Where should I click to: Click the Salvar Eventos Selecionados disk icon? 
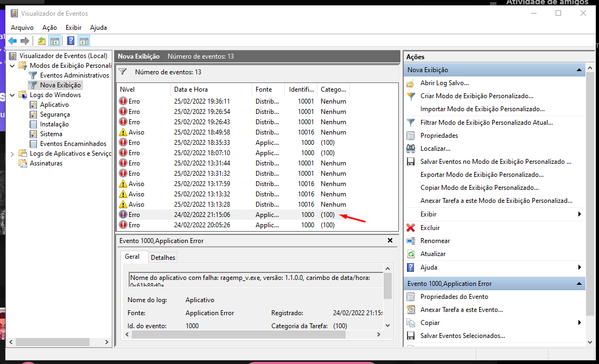[411, 336]
